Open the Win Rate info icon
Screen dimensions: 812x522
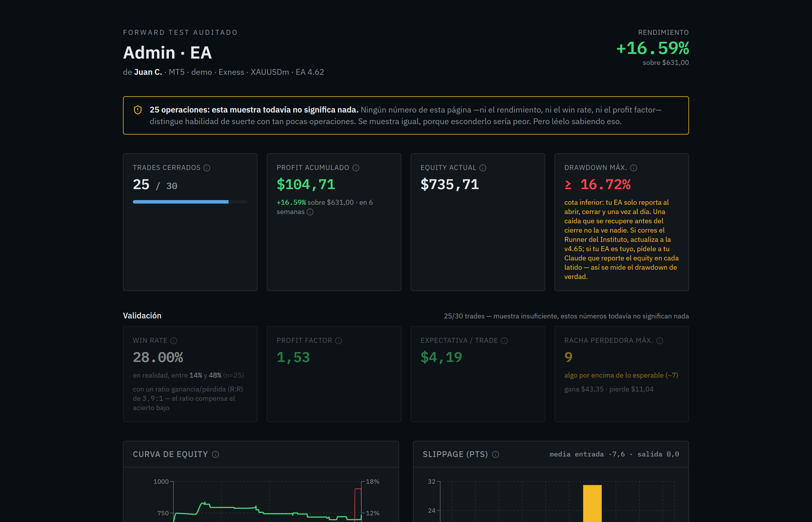tap(174, 341)
